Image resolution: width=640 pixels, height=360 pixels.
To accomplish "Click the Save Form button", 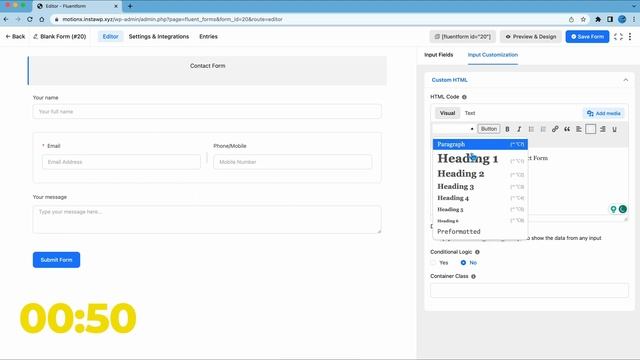I will [x=587, y=36].
